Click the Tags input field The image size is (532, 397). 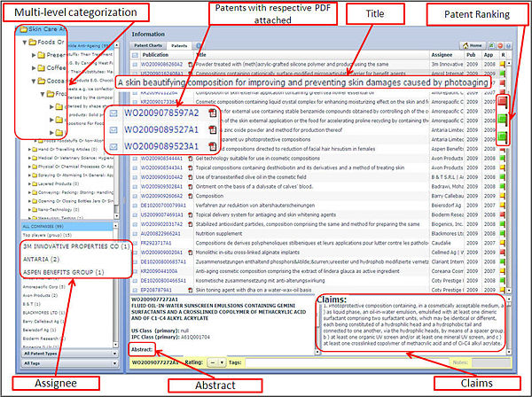(347, 362)
